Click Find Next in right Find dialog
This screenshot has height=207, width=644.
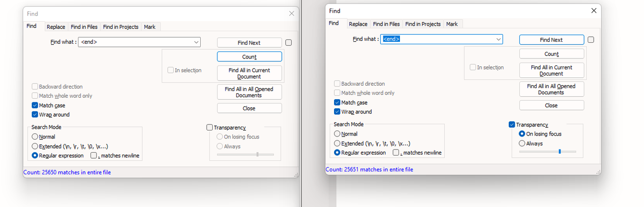pos(551,40)
